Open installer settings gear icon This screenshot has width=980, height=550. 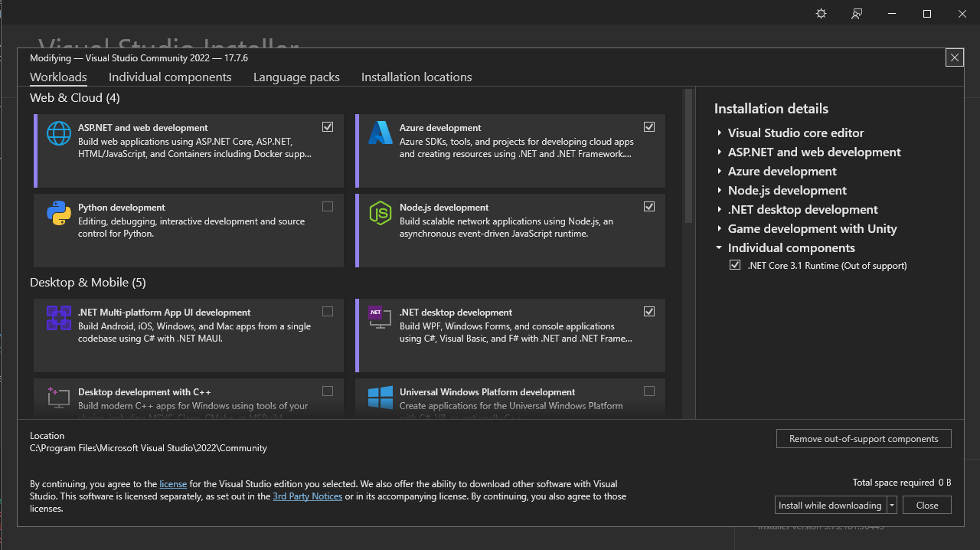click(822, 14)
